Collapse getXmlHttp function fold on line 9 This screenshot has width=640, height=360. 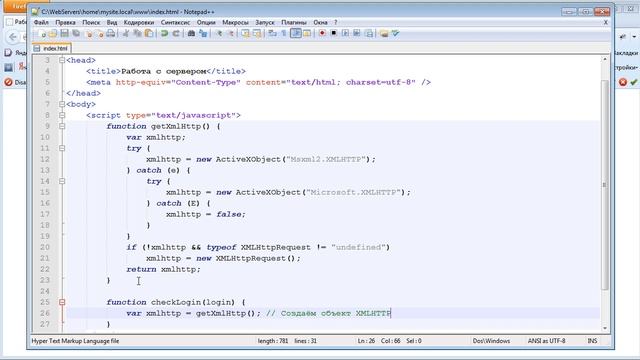pyautogui.click(x=62, y=126)
